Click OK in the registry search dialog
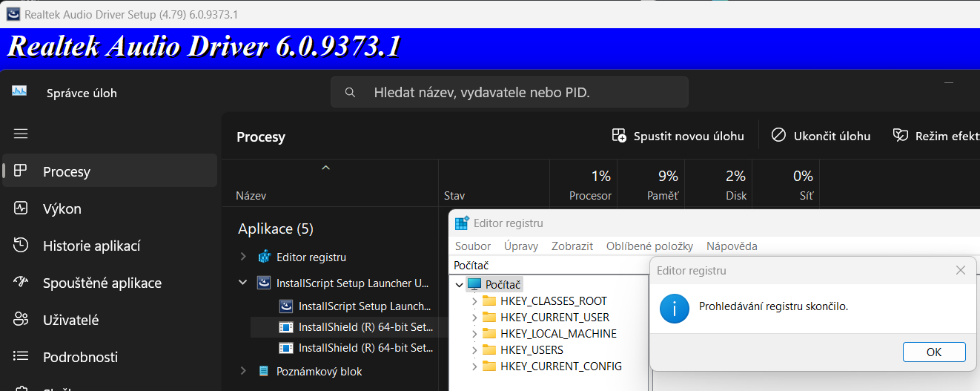 pyautogui.click(x=934, y=352)
